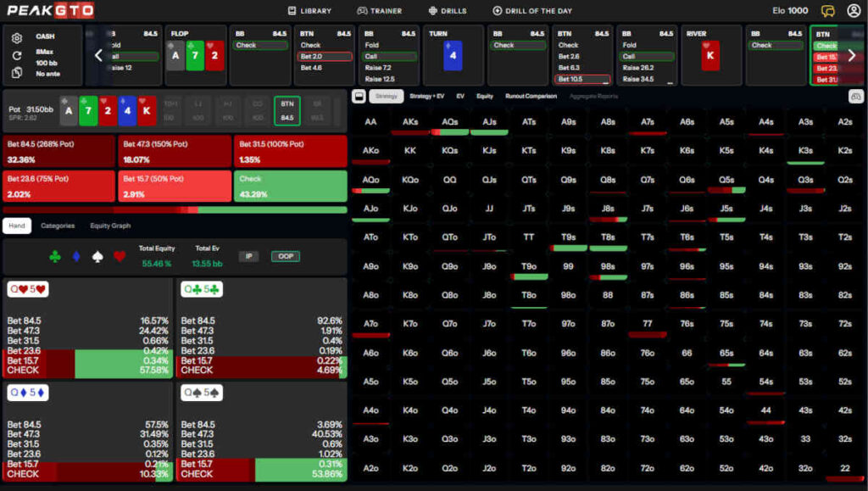This screenshot has height=491, width=868.
Task: Switch to the EV tab
Action: tap(460, 97)
